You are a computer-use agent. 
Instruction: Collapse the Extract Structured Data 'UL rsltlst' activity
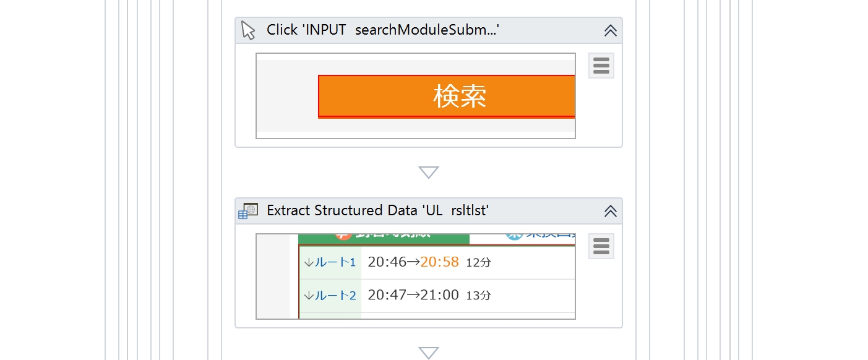(x=611, y=211)
